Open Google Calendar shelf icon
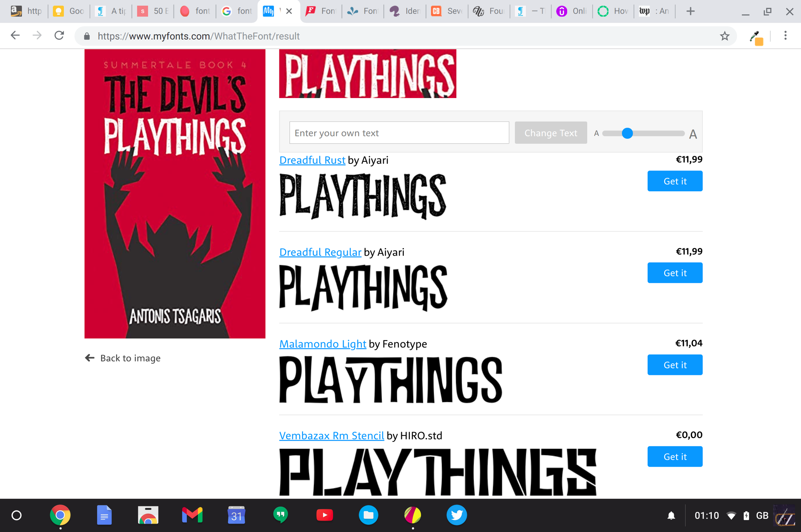Image resolution: width=801 pixels, height=532 pixels. point(236,515)
